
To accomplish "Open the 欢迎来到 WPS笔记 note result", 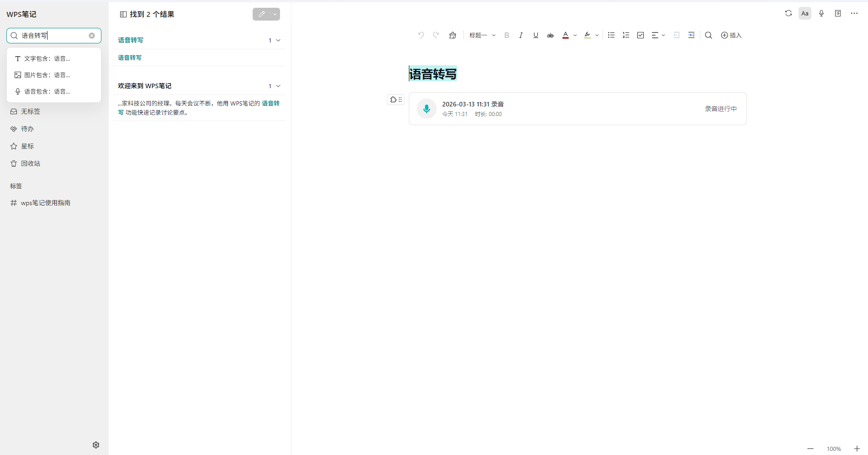I will click(144, 86).
